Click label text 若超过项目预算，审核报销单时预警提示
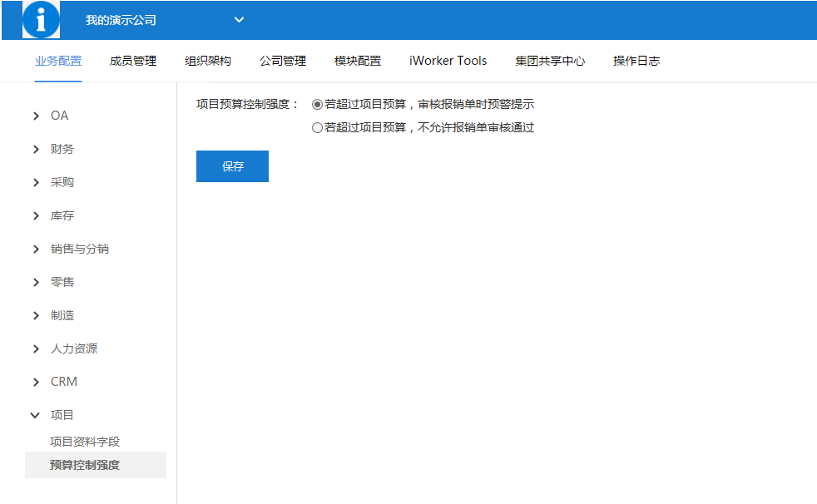Image resolution: width=817 pixels, height=504 pixels. pyautogui.click(x=429, y=104)
